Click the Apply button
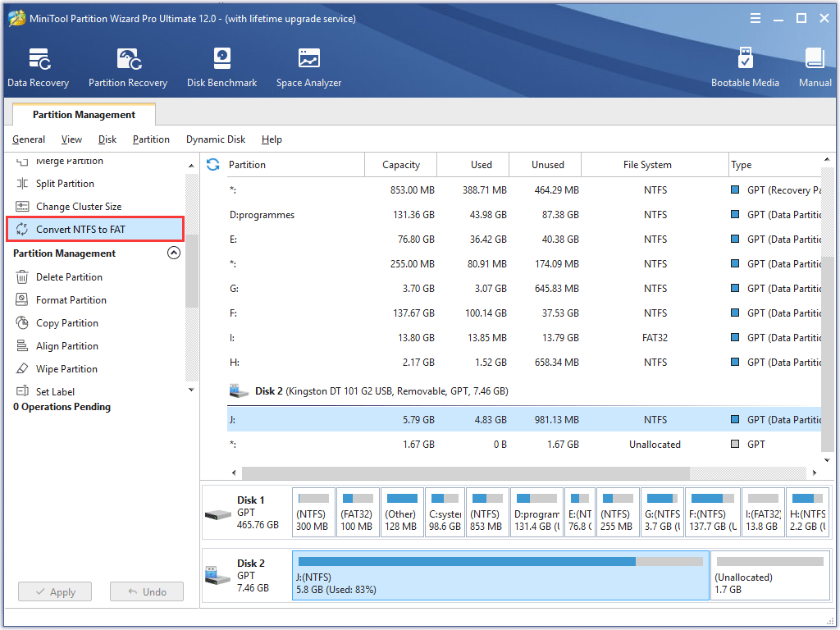The width and height of the screenshot is (840, 630). tap(55, 592)
